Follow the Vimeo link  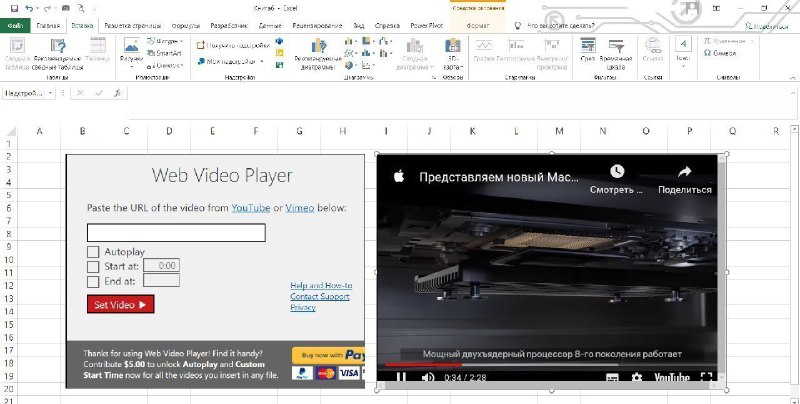click(299, 208)
